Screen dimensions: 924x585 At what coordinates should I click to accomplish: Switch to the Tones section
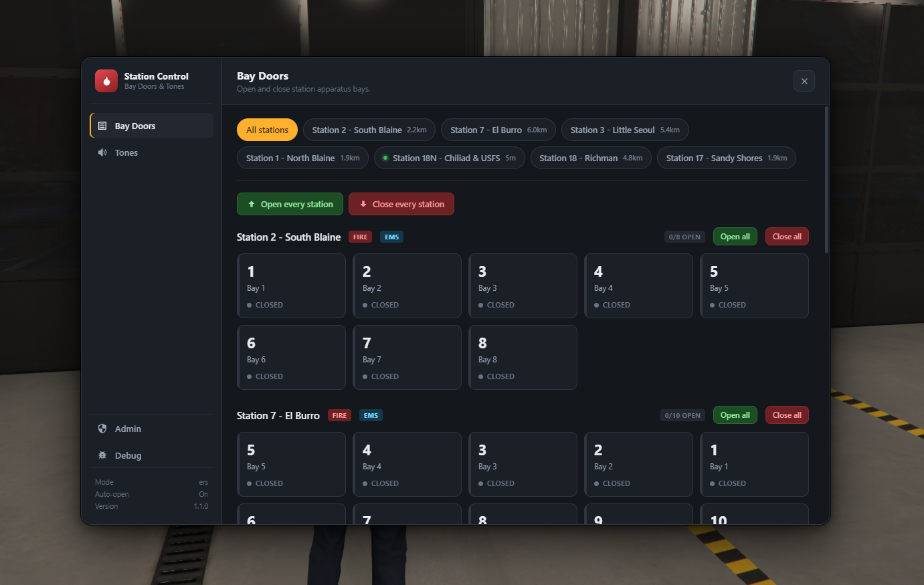151,152
